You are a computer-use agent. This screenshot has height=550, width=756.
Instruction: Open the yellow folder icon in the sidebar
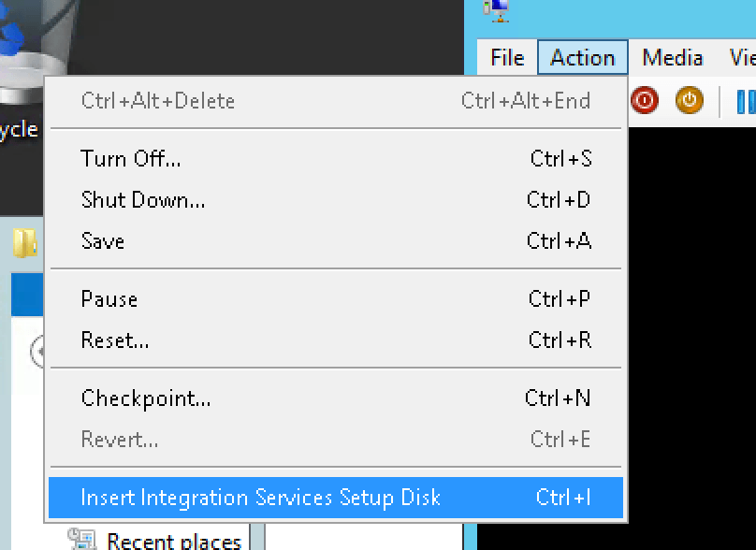click(x=25, y=241)
